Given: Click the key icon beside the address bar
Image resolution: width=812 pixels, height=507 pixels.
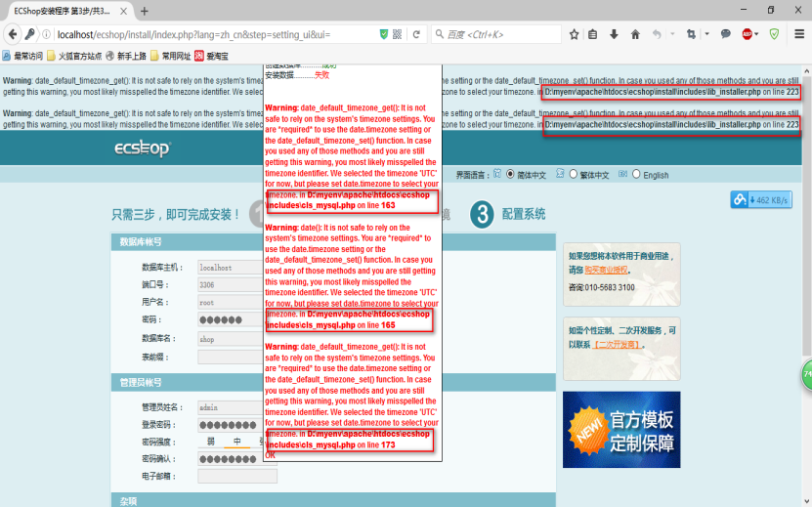Looking at the screenshot, I should [x=30, y=34].
